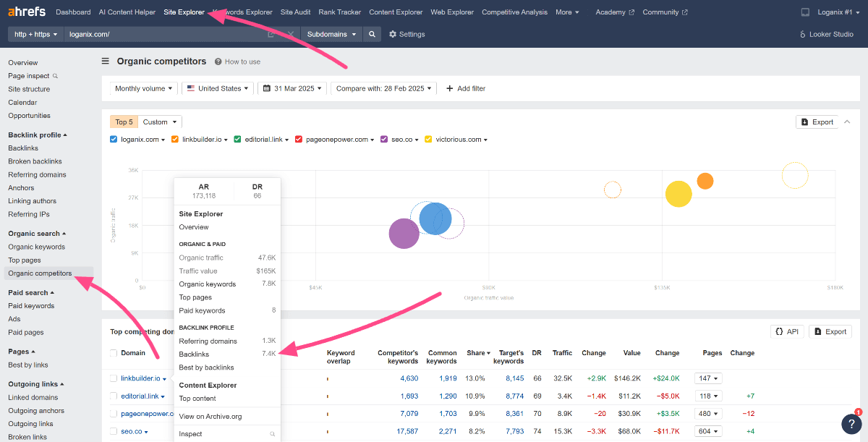868x442 pixels.
Task: Click the How to use question icon
Action: point(218,61)
